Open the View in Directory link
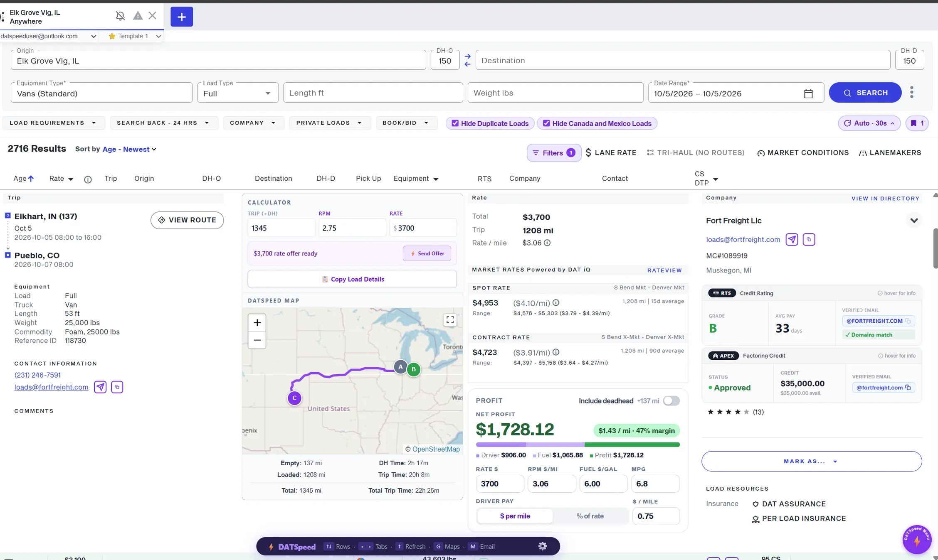 885,199
